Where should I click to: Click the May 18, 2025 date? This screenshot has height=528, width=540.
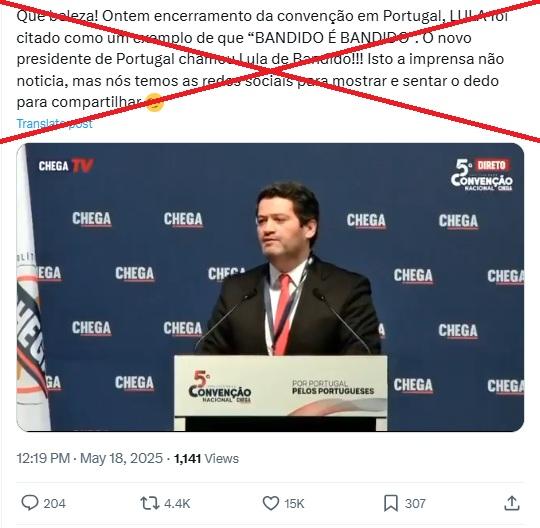(121, 458)
